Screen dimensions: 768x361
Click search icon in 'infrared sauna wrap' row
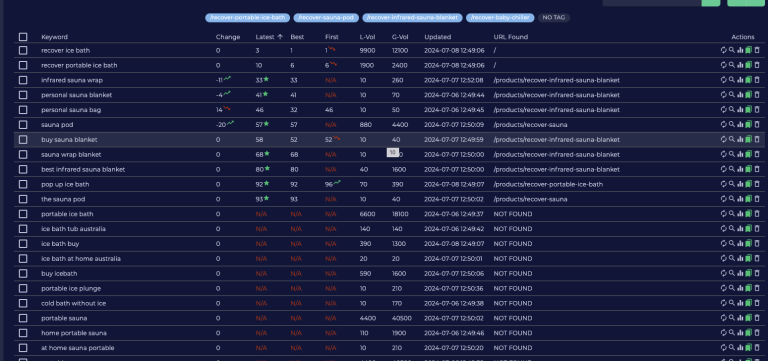[x=732, y=80]
